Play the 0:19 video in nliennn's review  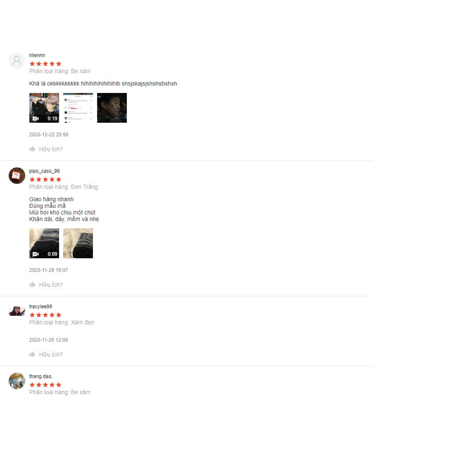[44, 108]
